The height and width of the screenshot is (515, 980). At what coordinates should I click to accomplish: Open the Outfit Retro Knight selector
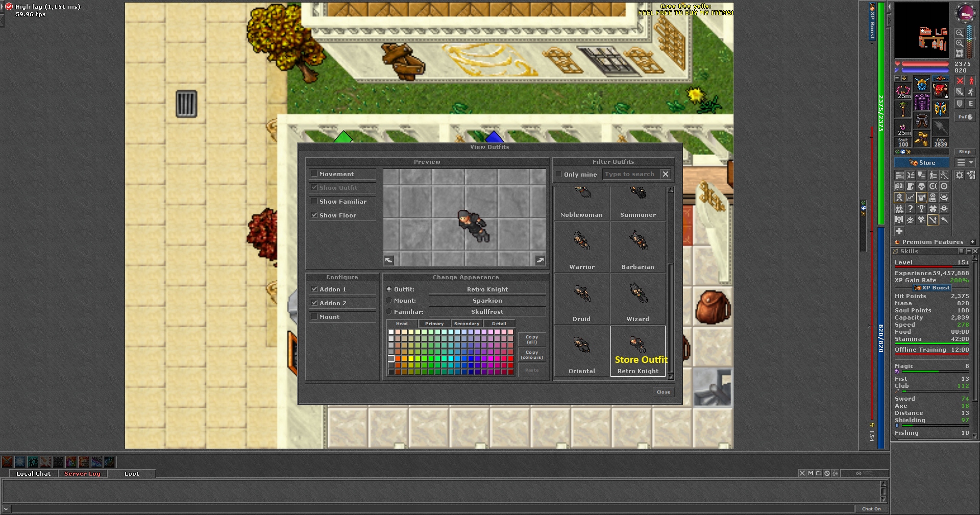point(487,289)
